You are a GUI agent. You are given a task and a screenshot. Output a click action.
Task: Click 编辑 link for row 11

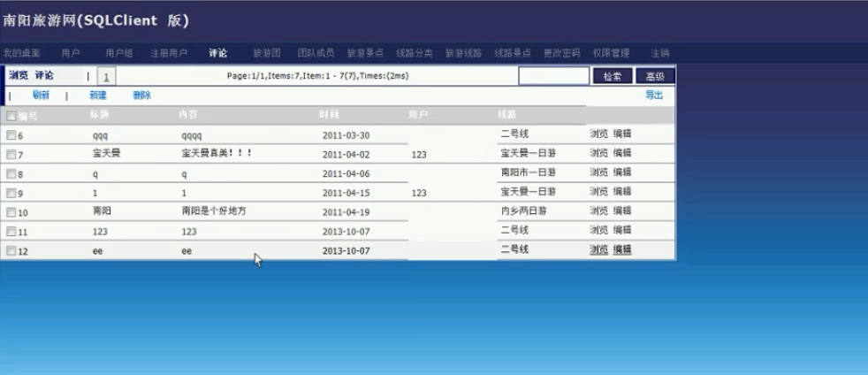point(622,230)
